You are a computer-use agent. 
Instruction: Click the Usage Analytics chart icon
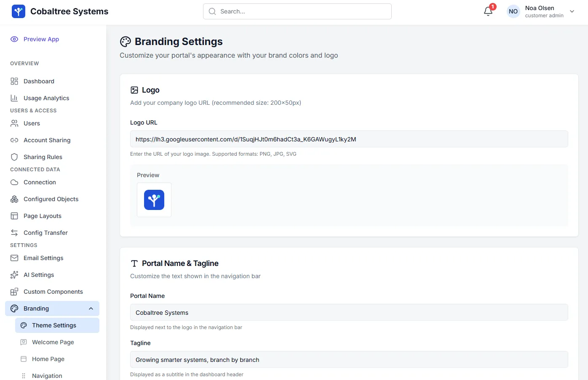(14, 98)
